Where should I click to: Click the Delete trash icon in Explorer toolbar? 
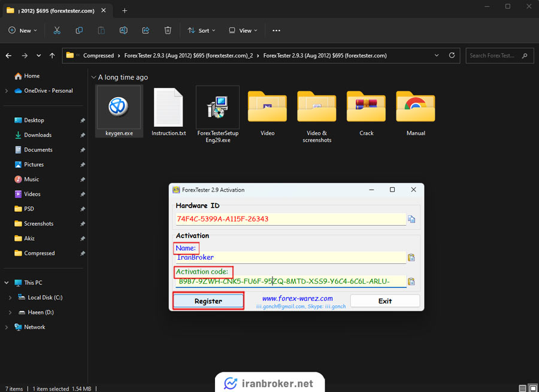pyautogui.click(x=168, y=31)
